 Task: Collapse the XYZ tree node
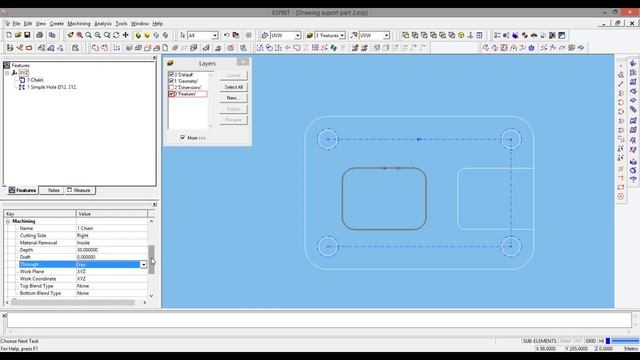pos(7,73)
